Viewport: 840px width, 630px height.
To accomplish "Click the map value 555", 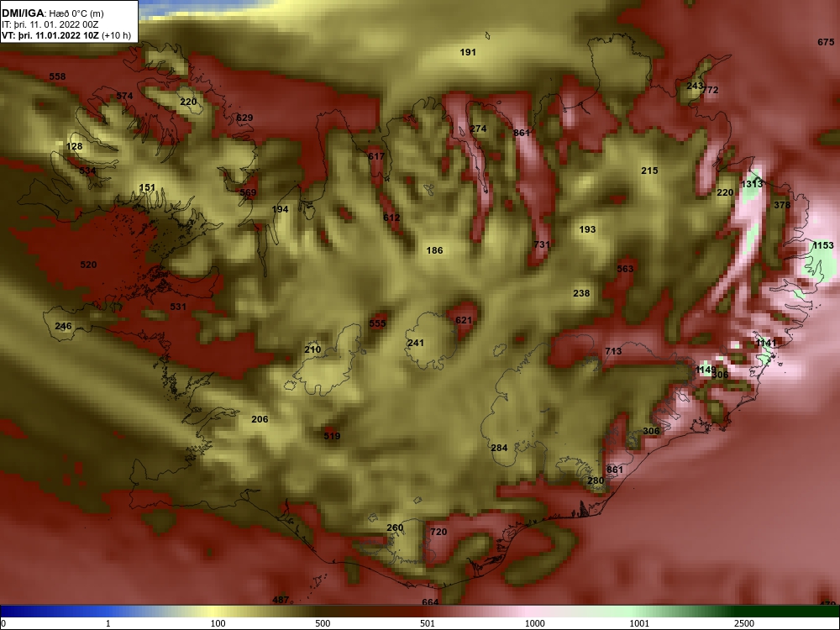I will tap(377, 323).
